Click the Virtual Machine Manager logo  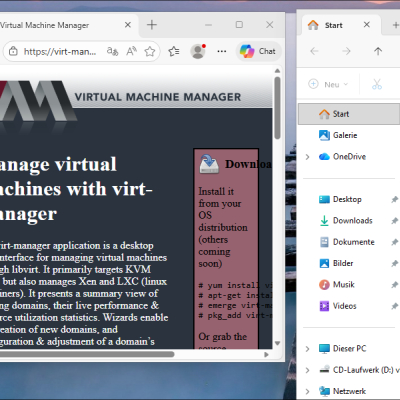38,100
